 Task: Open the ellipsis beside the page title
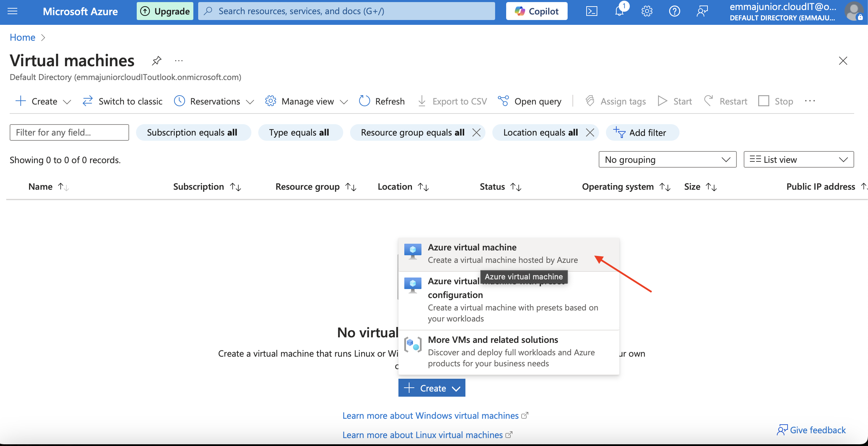[179, 61]
